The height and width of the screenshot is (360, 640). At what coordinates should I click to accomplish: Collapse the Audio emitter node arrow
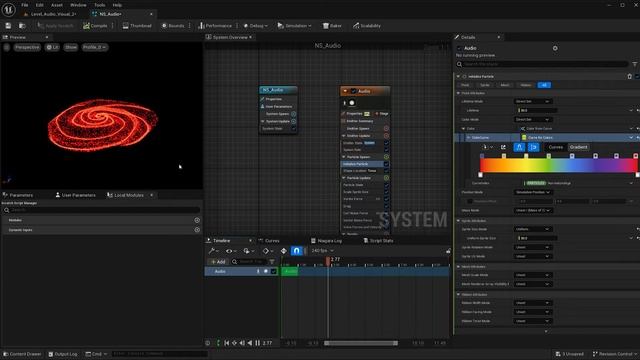(345, 91)
